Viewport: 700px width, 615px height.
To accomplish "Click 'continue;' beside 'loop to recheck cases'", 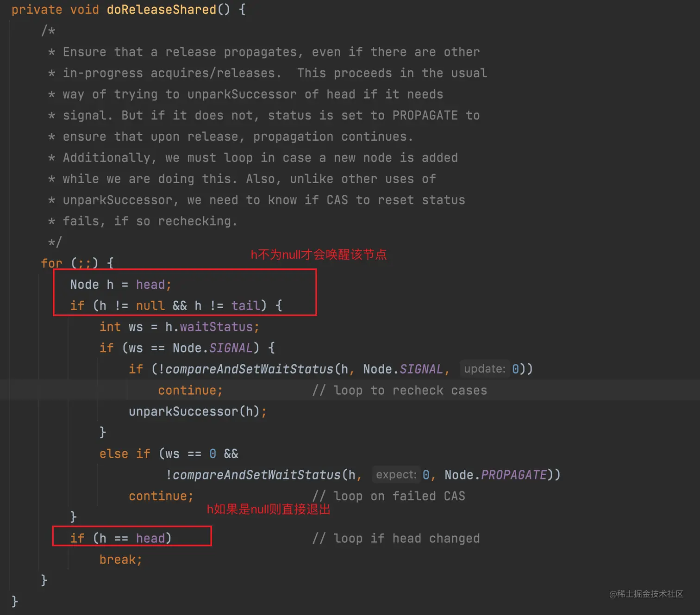I will 190,391.
